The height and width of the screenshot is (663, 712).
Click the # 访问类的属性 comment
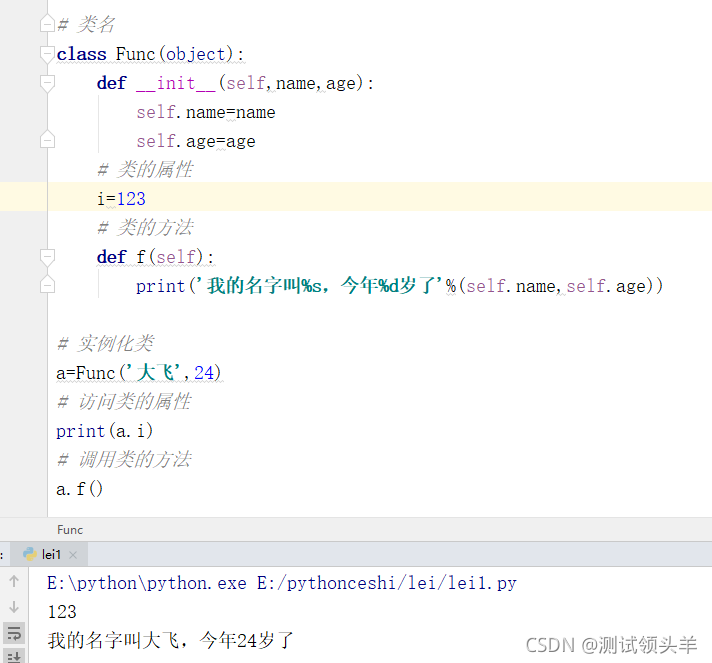tap(124, 402)
